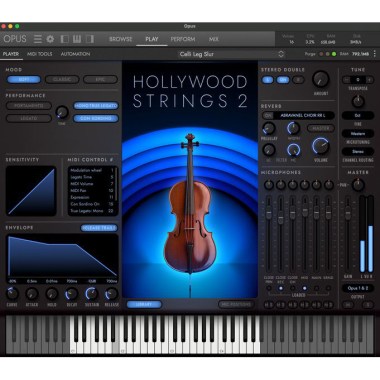Viewport: 380px width, 380px height.
Task: Click the Library button below cello image
Action: tap(144, 304)
